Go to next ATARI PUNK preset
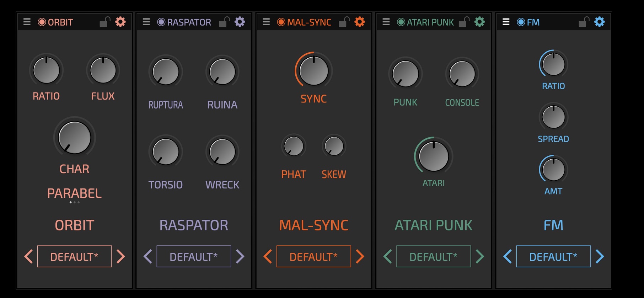644x298 pixels. click(480, 256)
